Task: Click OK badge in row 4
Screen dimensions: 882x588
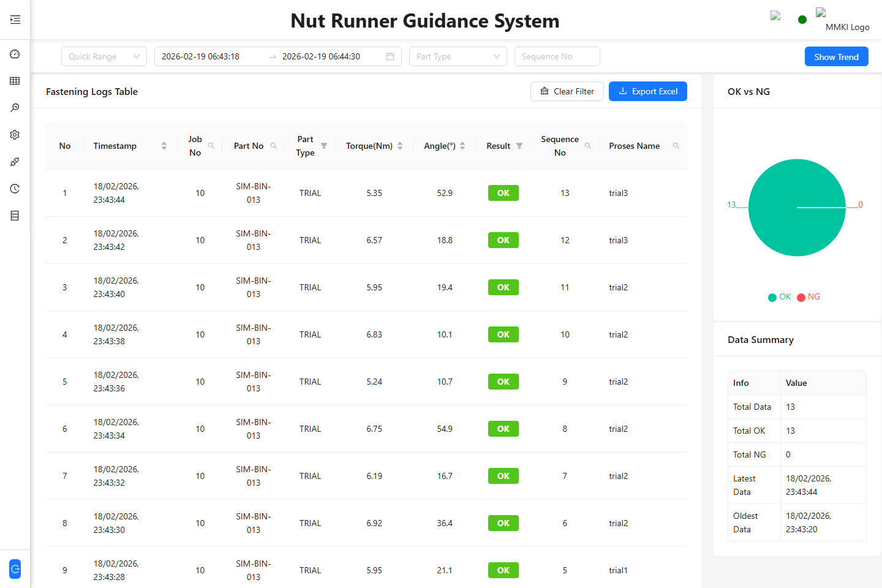Action: (503, 334)
